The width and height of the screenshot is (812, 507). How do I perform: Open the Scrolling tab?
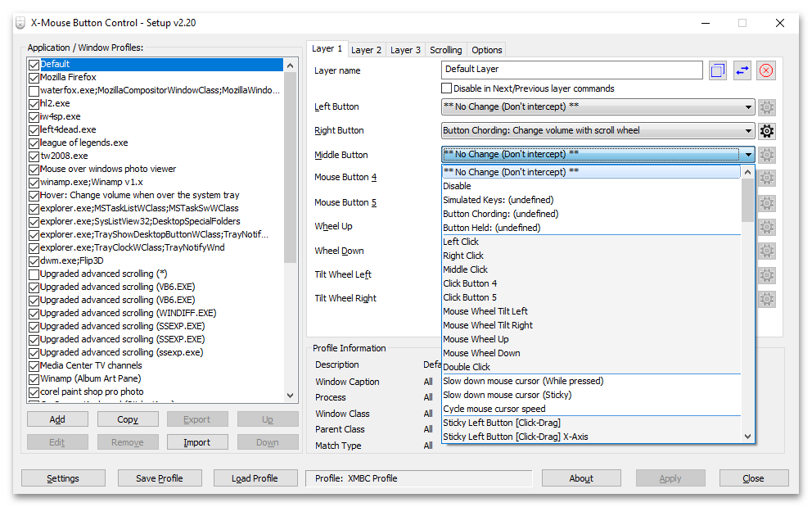click(x=446, y=50)
